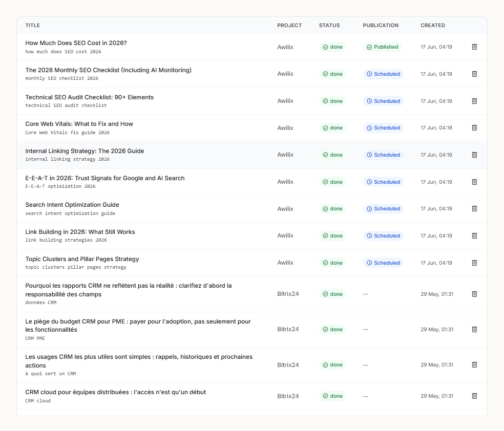The image size is (504, 431).
Task: Open Pourquoi les rapports CRM article title
Action: point(128,290)
